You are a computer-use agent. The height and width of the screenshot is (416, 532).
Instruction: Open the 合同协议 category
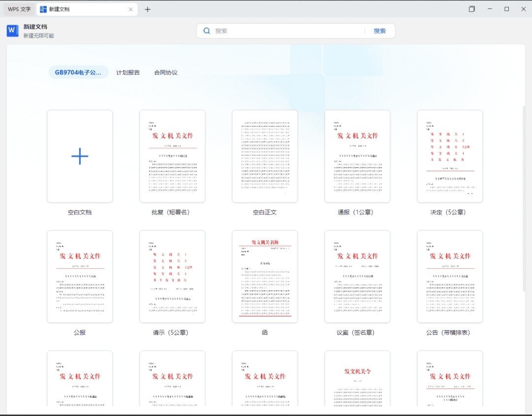click(x=166, y=72)
